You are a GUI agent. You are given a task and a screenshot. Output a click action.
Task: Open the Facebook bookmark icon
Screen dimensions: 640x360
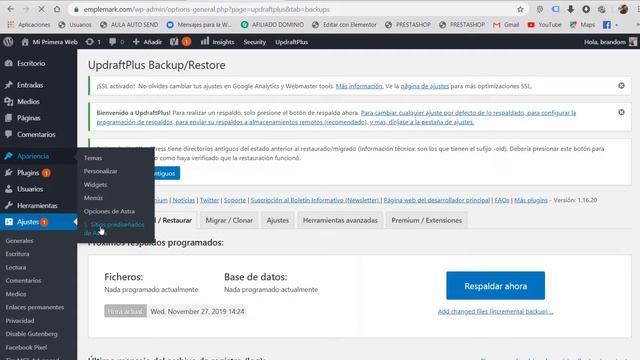pos(607,24)
